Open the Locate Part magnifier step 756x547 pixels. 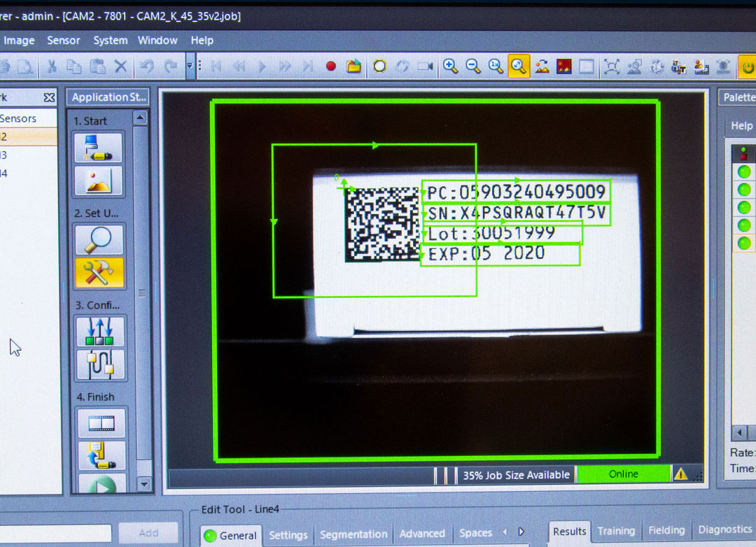99,239
